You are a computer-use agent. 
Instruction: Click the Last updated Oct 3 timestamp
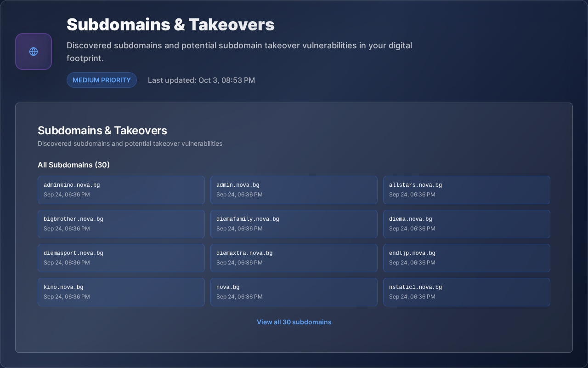pos(201,80)
